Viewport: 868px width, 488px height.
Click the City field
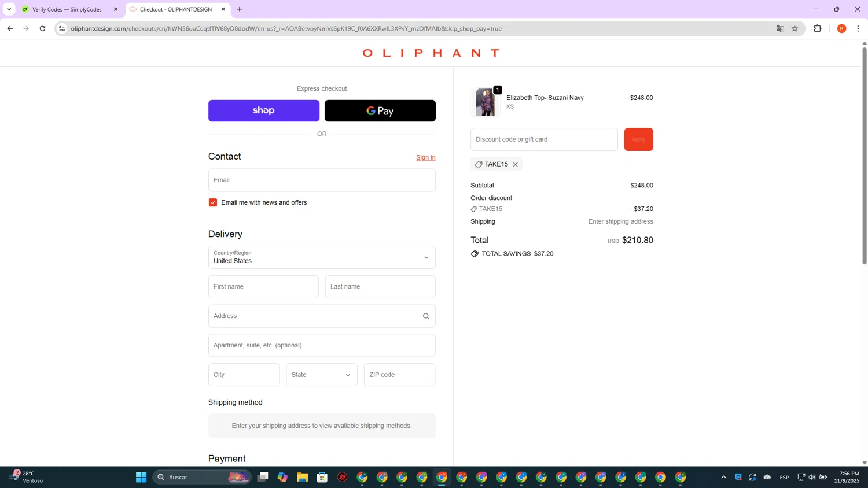[x=244, y=375]
